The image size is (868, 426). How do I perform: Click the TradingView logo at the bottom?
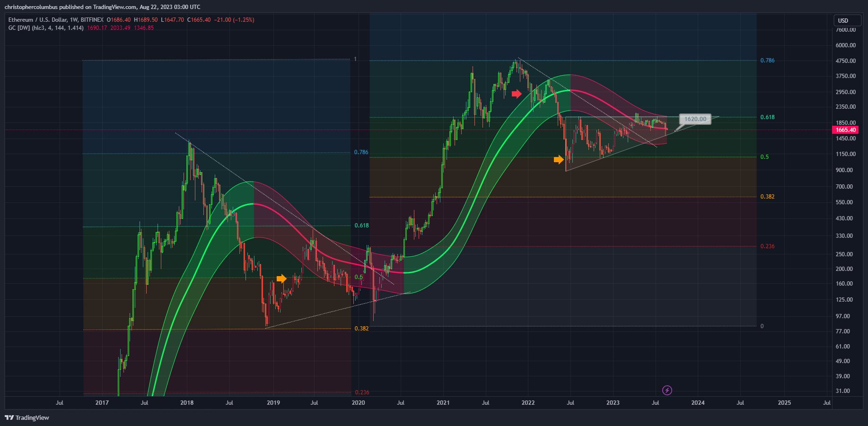pos(27,417)
